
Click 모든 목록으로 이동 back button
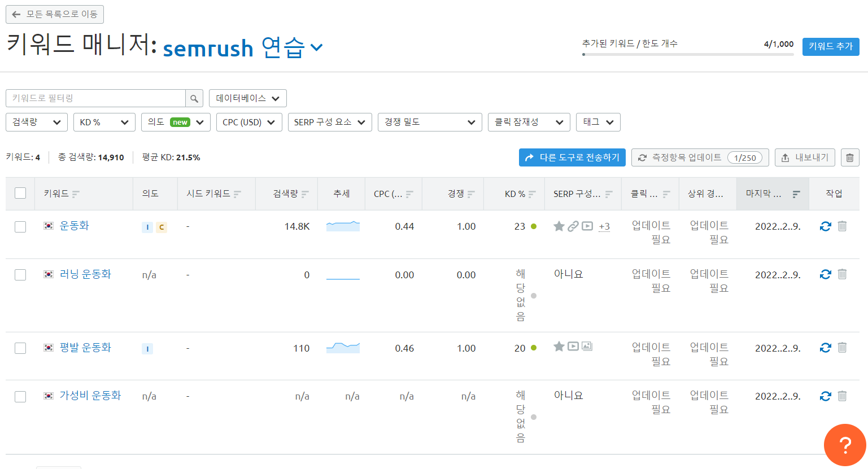[x=55, y=14]
